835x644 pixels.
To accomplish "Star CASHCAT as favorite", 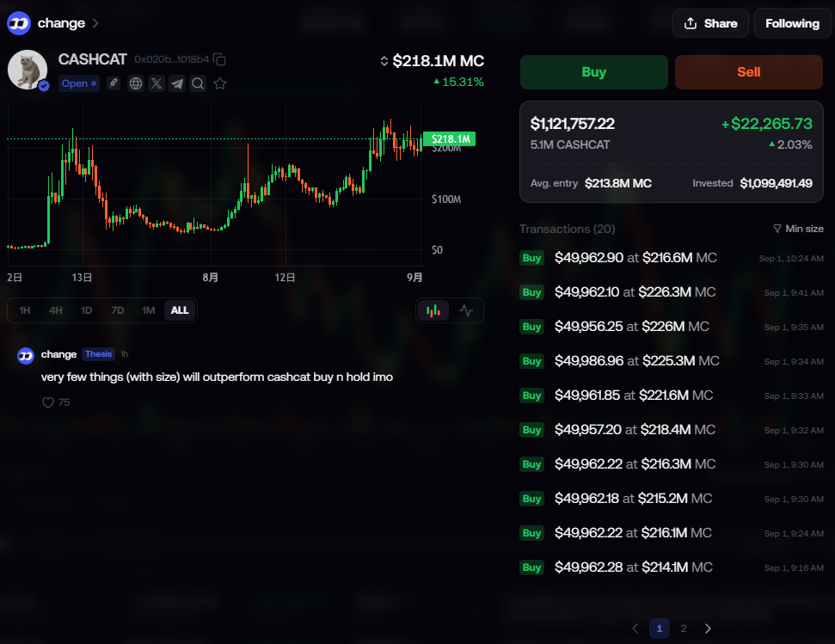I will (x=219, y=83).
